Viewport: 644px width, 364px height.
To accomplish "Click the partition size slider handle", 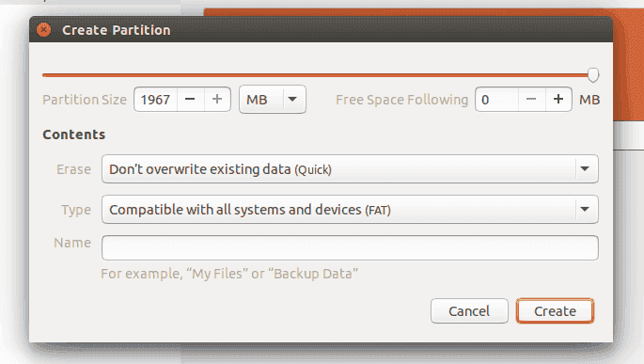I will click(x=593, y=74).
